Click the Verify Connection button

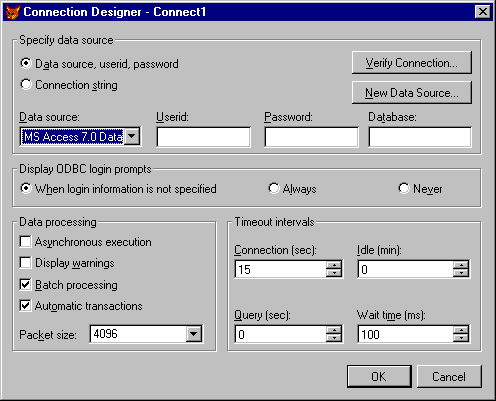pyautogui.click(x=412, y=63)
